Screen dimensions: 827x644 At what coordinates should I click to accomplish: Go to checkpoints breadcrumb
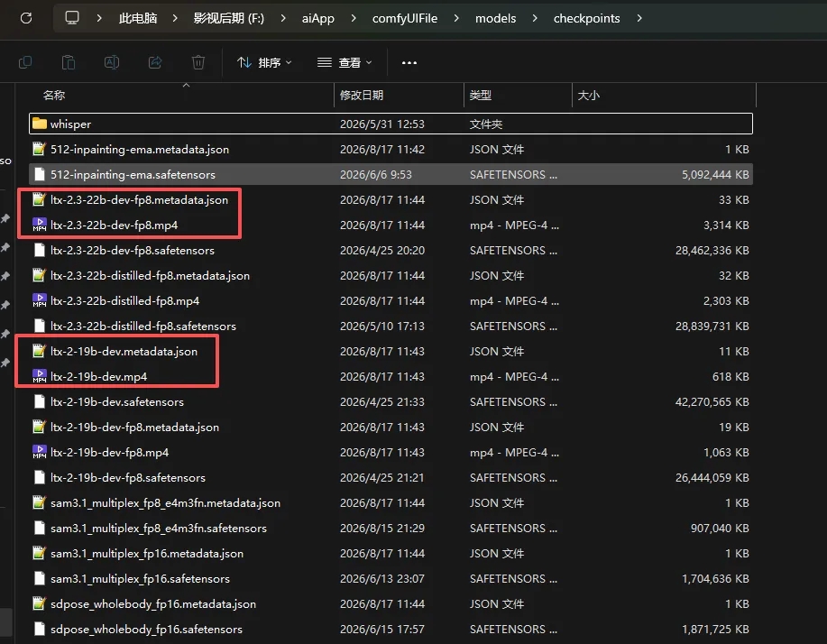click(x=586, y=18)
